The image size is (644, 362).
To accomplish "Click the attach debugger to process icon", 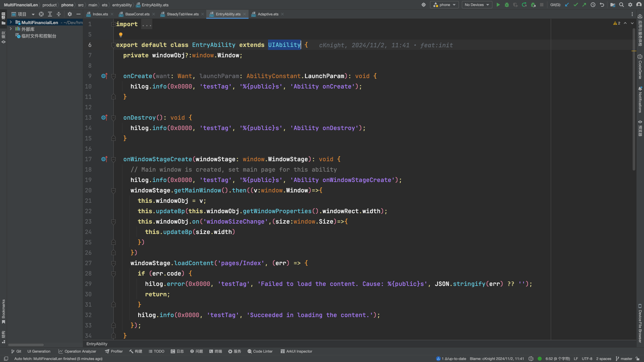I will [533, 5].
